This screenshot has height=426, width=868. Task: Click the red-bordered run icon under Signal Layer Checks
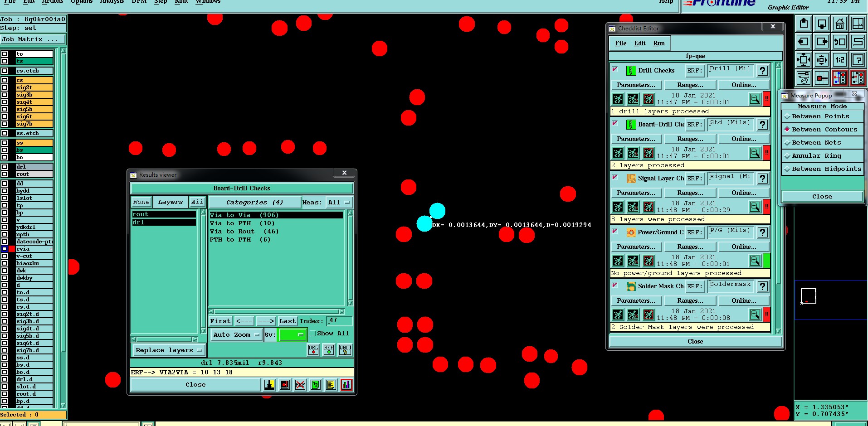tap(649, 207)
